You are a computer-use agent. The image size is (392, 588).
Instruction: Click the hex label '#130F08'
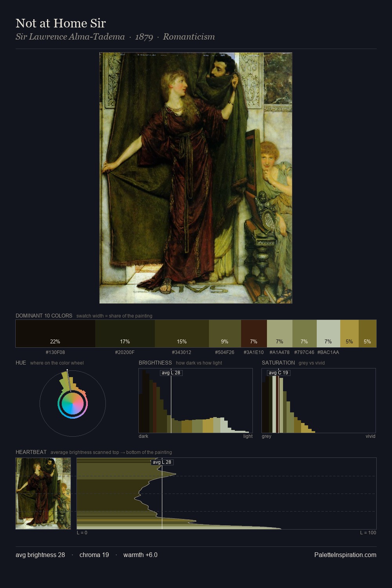pyautogui.click(x=55, y=352)
